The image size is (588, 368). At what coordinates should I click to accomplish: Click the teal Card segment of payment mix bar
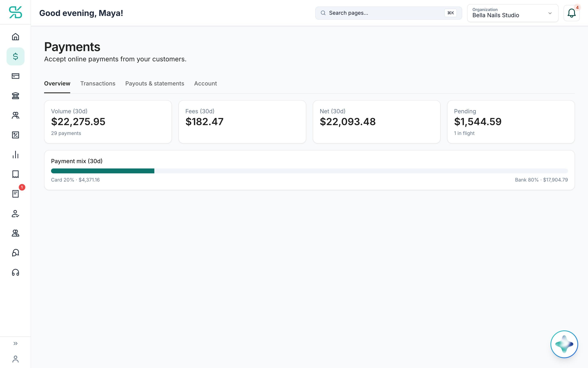[x=102, y=171]
